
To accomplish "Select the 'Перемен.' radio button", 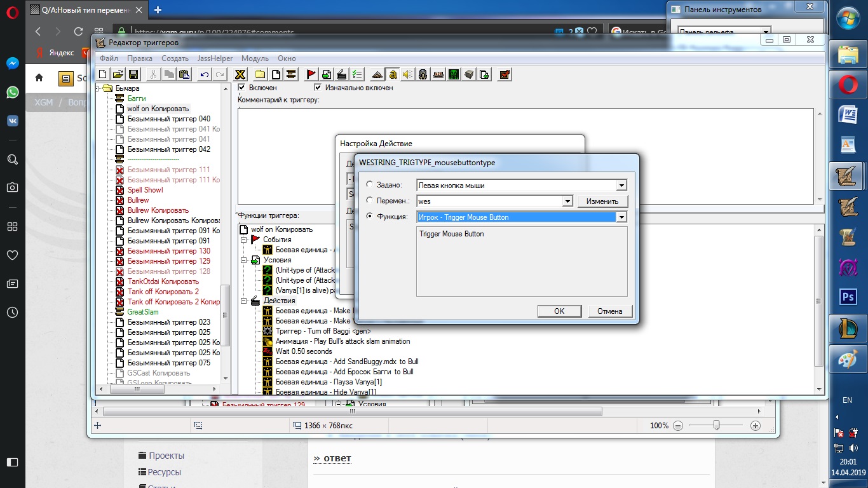I will (370, 201).
